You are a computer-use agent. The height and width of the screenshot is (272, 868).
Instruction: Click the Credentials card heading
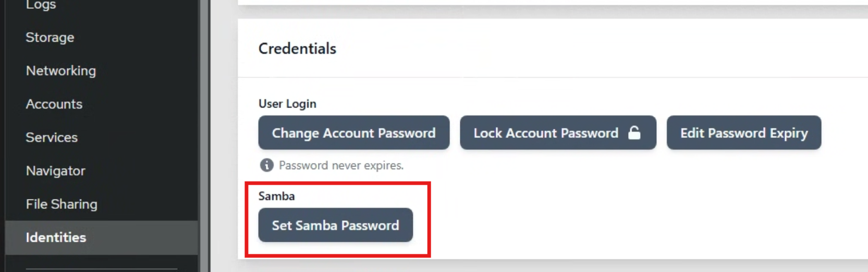tap(297, 49)
